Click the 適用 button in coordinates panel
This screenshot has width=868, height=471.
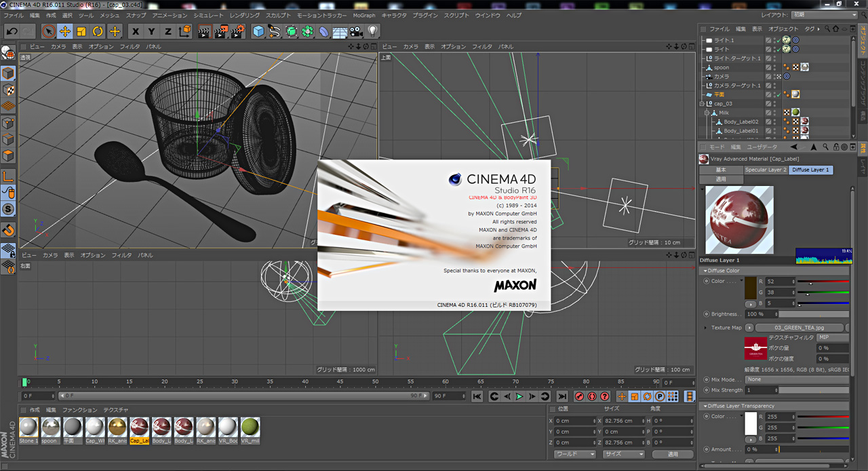point(673,454)
